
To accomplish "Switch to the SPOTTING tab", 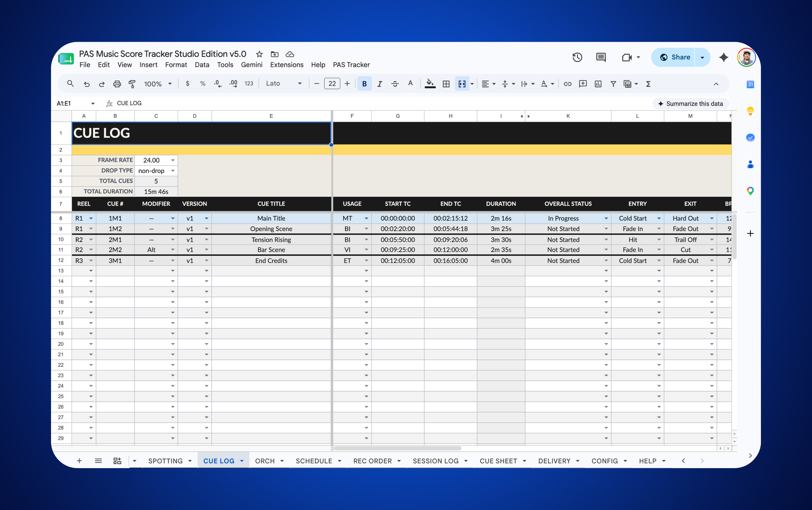I will click(x=166, y=461).
